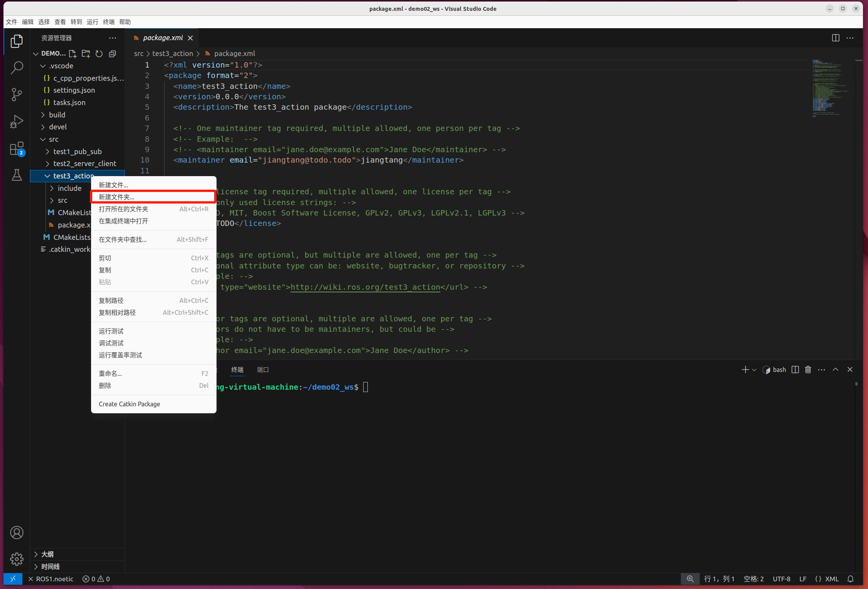Kill terminal with trash icon
The height and width of the screenshot is (589, 868).
pyautogui.click(x=808, y=370)
